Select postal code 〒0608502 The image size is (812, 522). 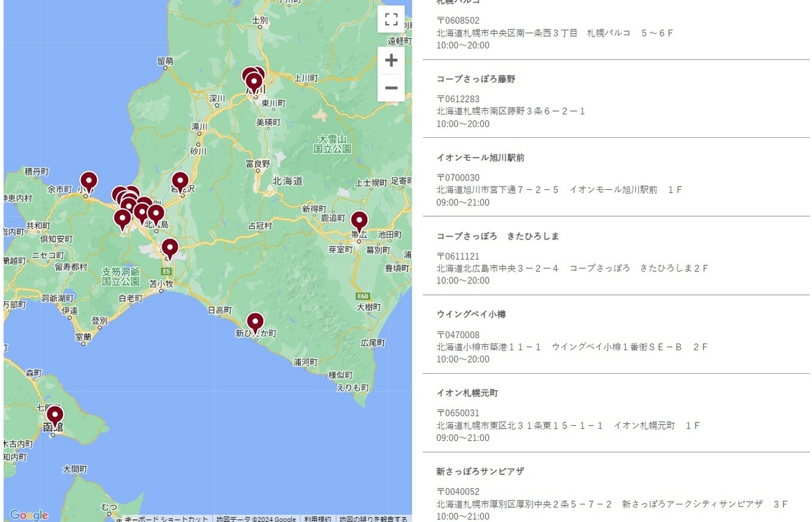point(458,21)
